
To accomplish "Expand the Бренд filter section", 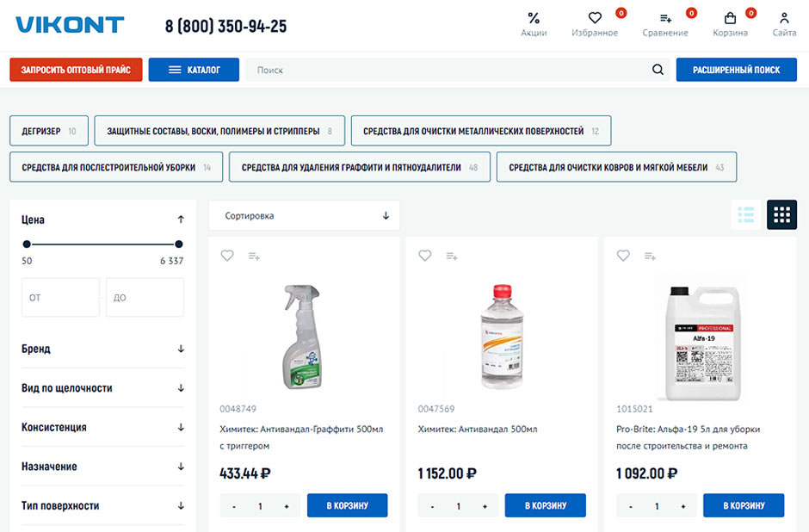I will click(x=102, y=349).
